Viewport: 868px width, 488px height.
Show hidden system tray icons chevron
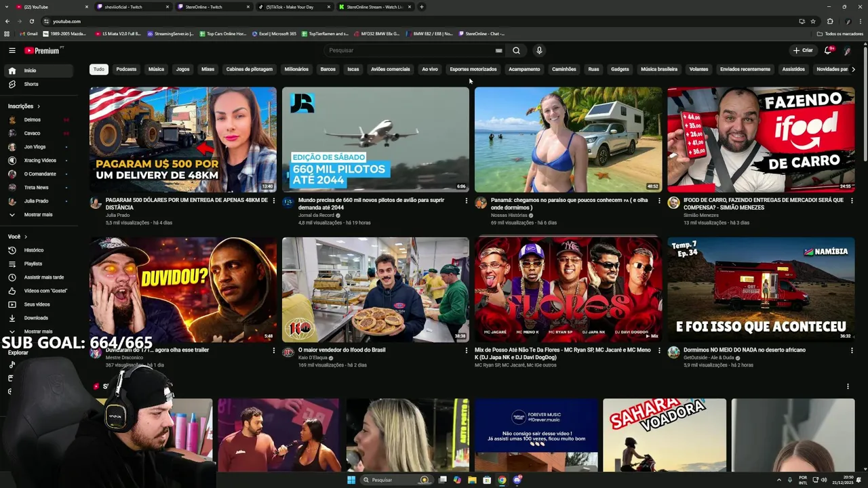[778, 480]
